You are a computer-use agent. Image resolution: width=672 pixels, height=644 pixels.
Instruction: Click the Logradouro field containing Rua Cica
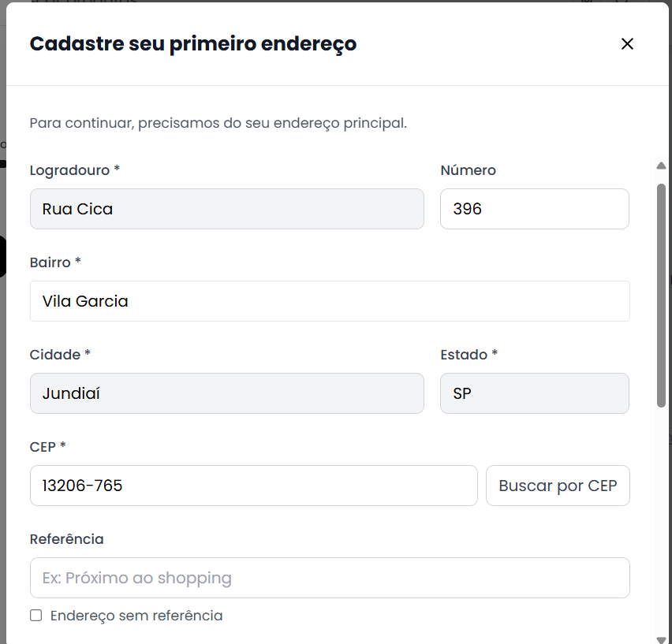click(x=226, y=209)
